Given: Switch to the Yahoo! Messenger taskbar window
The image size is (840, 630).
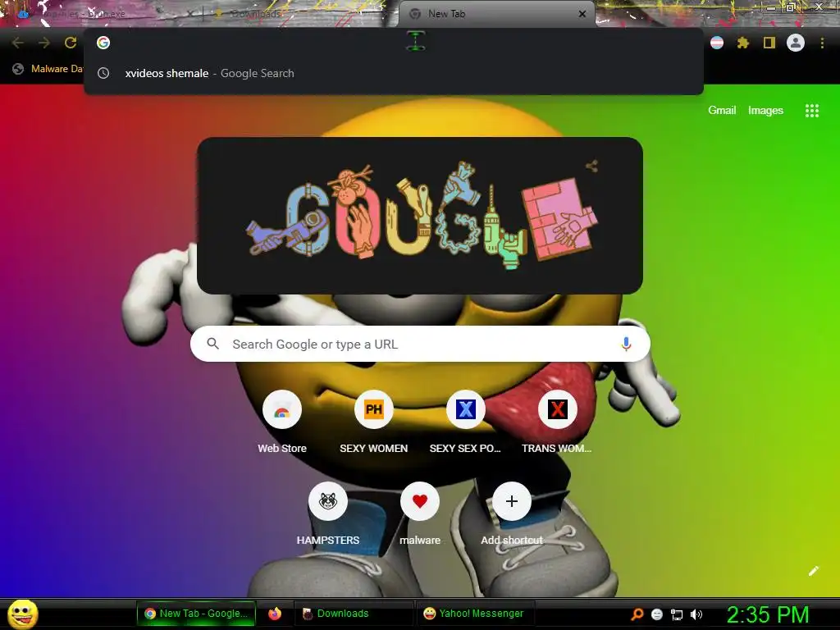Looking at the screenshot, I should 473,614.
